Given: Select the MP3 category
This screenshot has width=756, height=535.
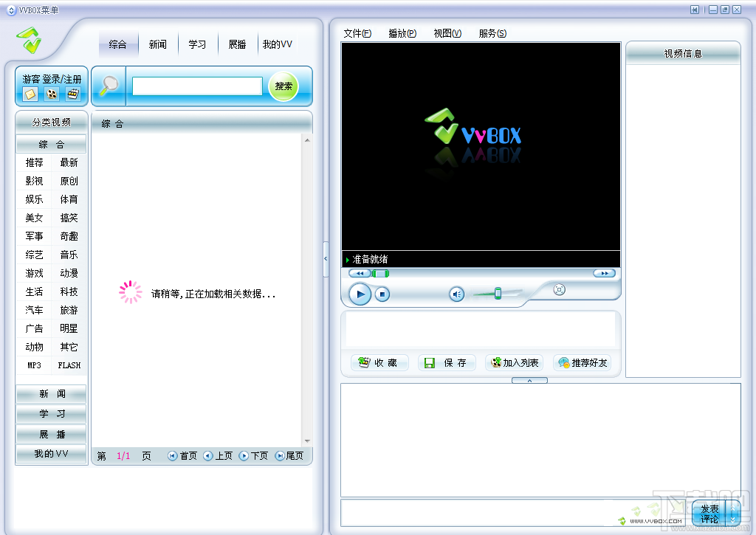Looking at the screenshot, I should [x=34, y=365].
